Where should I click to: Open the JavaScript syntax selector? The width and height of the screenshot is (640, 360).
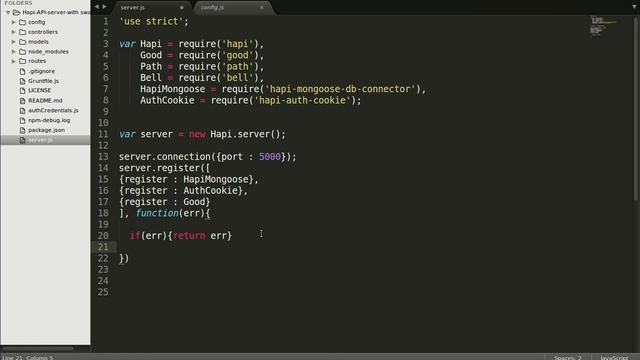click(x=614, y=358)
